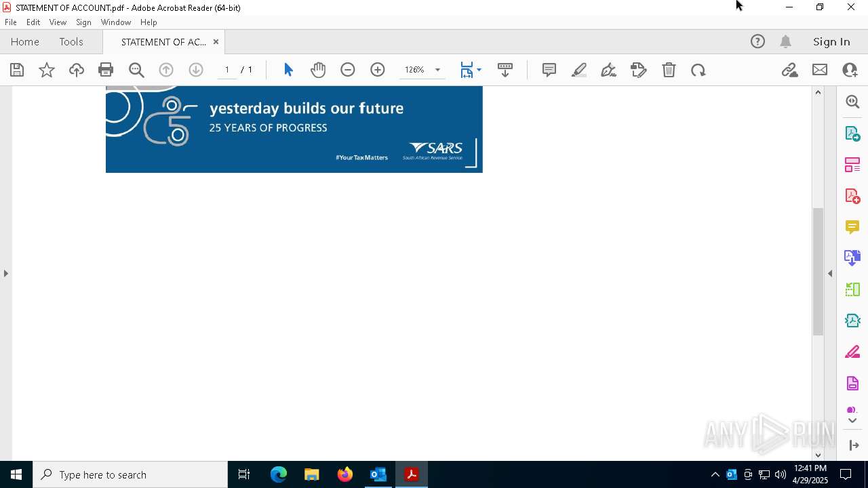Open the blue Combine Files tool in right pane
The width and height of the screenshot is (868, 488).
(852, 258)
